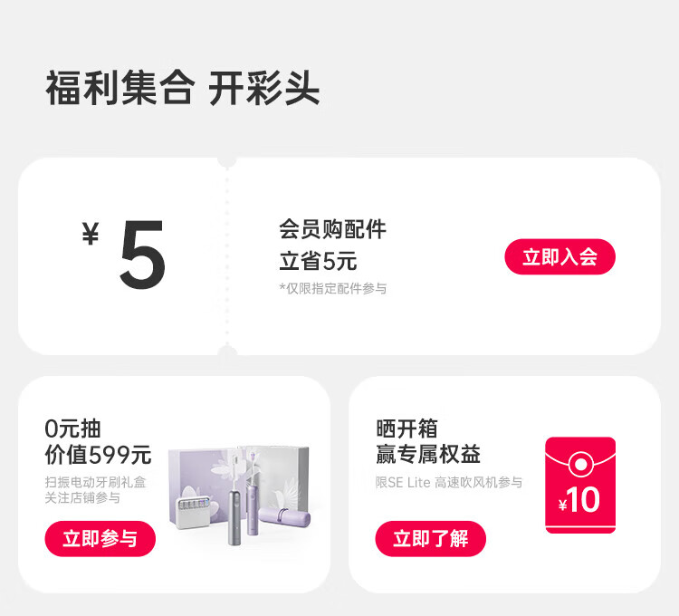Click the 福利集合 开彩头 page title
The image size is (679, 616).
(x=182, y=90)
